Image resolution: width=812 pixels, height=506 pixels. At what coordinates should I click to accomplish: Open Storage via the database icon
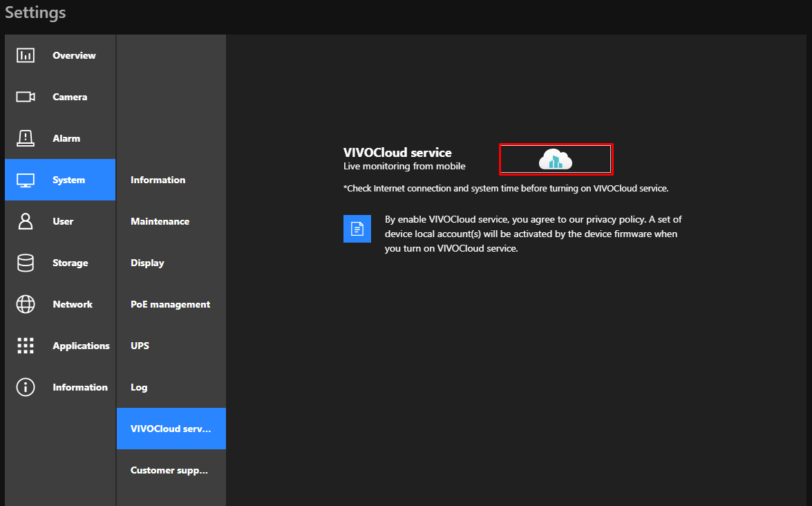coord(26,263)
